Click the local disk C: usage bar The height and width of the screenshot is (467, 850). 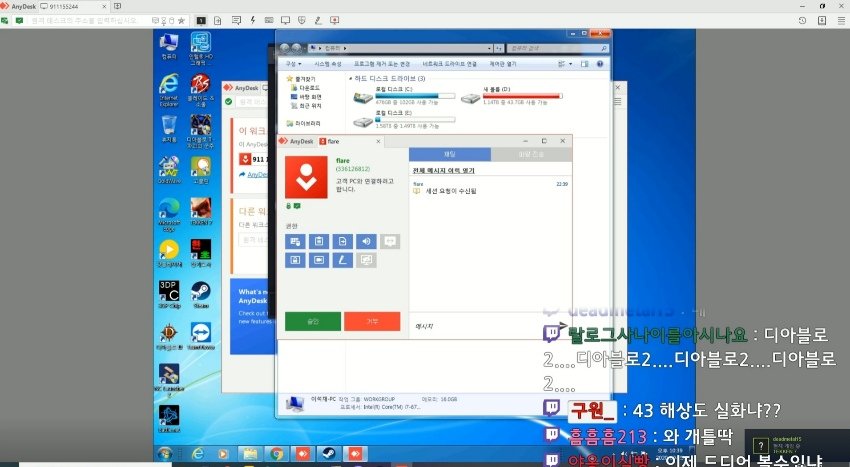coord(414,97)
